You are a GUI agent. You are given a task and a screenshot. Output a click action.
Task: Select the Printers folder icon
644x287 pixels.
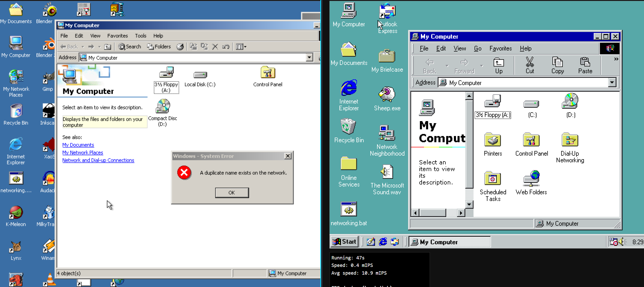tap(493, 144)
